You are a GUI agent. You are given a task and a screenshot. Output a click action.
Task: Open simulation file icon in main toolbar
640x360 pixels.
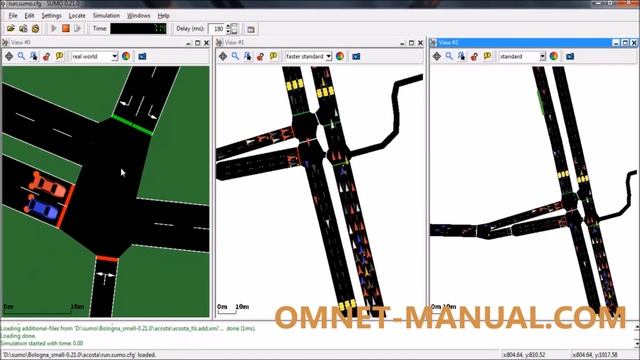(11, 29)
